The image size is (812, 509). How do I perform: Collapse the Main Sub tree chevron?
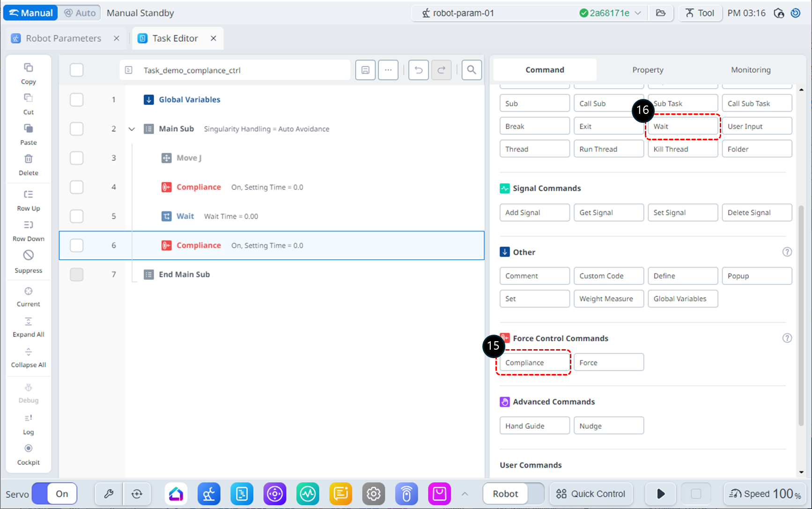(132, 129)
